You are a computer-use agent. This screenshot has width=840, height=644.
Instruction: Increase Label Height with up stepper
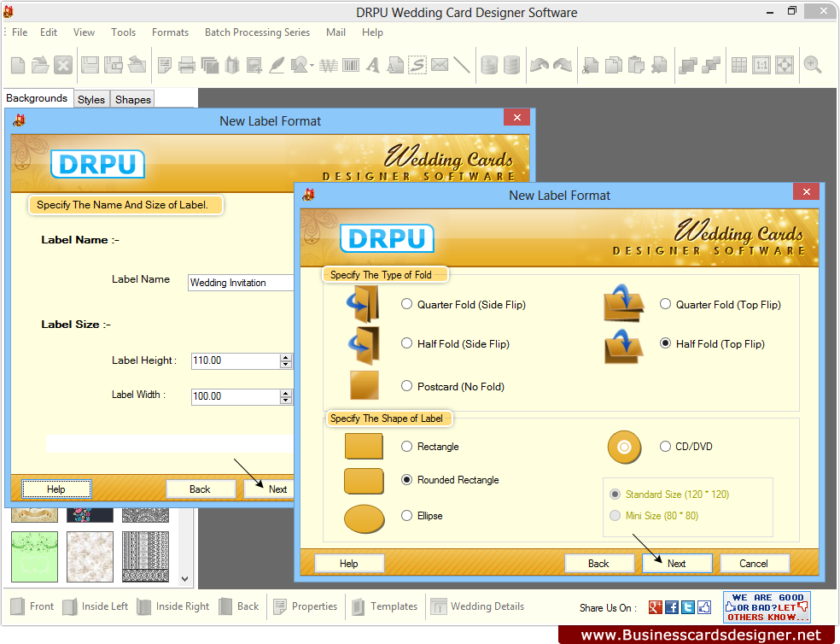coord(285,357)
